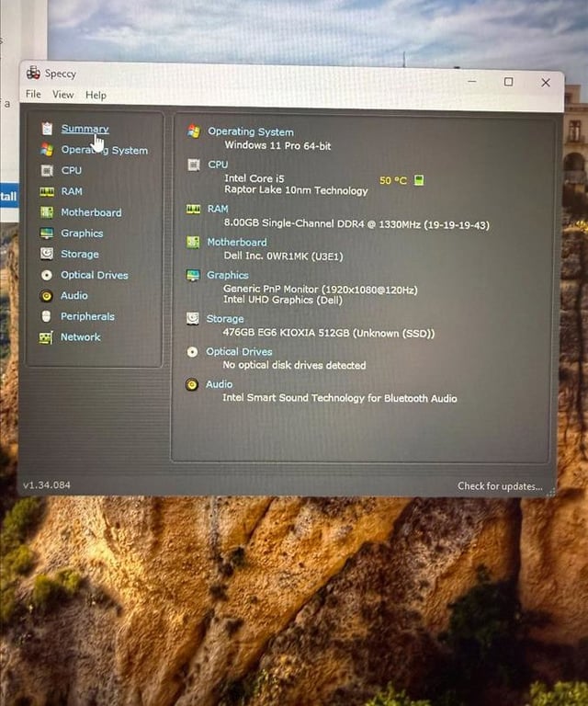The width and height of the screenshot is (588, 706).
Task: Click Intel Smart Sound Technology text
Action: click(340, 398)
